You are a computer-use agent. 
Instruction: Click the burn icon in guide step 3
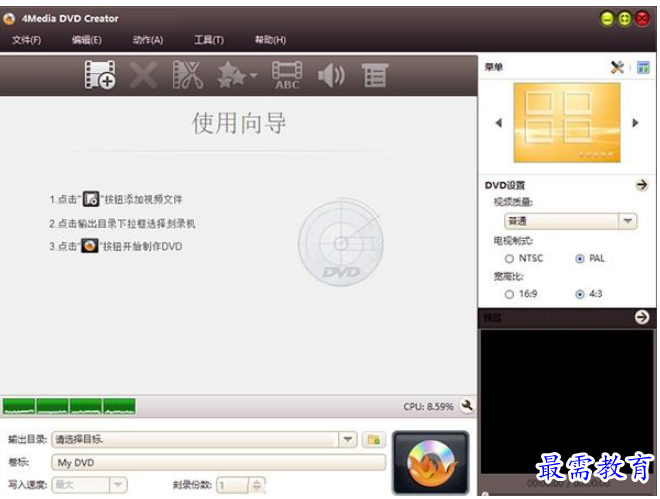click(89, 246)
